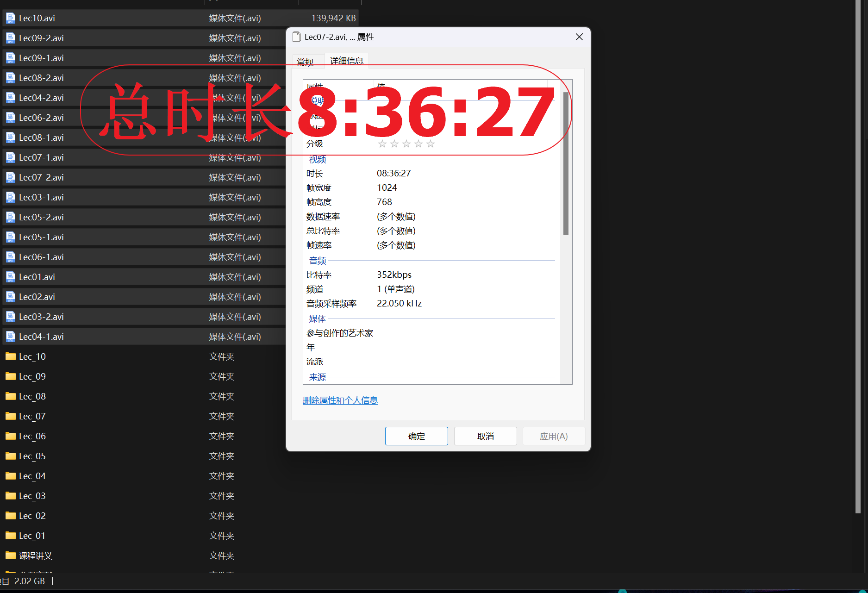Viewport: 868px width, 593px height.
Task: Select the Lec_10 folder icon
Action: click(10, 356)
